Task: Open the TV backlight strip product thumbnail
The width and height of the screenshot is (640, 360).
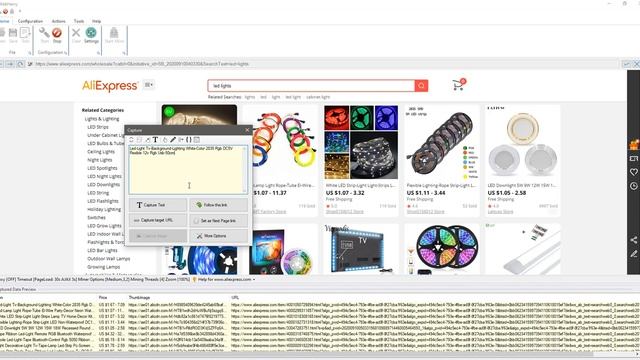Action: point(361,249)
